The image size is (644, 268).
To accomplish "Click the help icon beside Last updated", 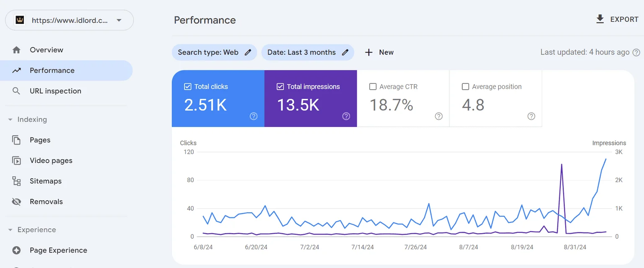I will [x=636, y=52].
